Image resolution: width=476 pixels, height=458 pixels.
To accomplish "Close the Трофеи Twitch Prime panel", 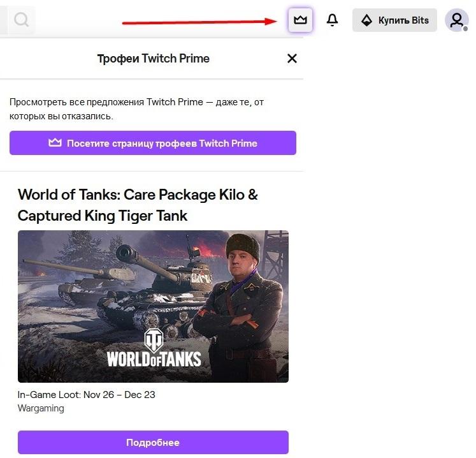I will [x=292, y=58].
